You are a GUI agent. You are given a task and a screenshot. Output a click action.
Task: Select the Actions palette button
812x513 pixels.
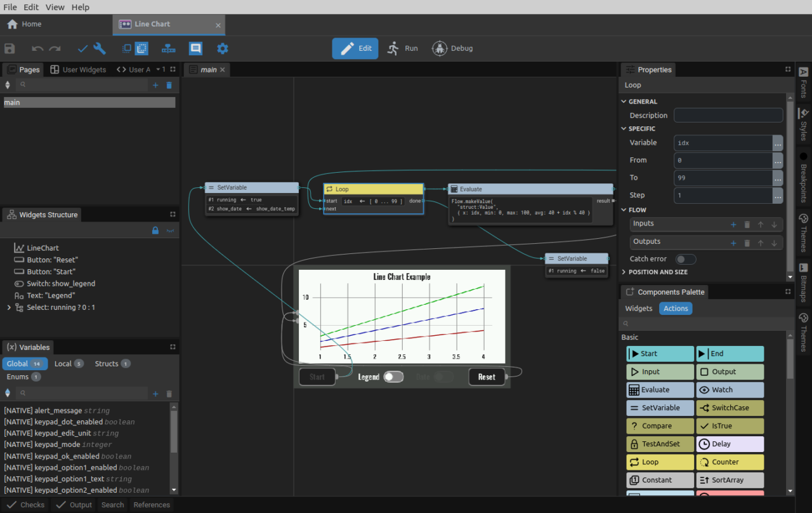coord(676,309)
